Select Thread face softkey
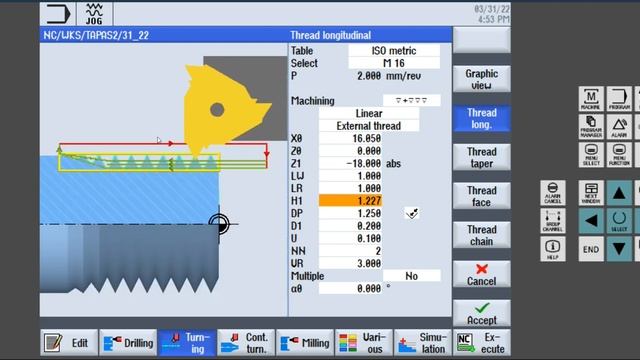The height and width of the screenshot is (360, 640). pos(482,196)
